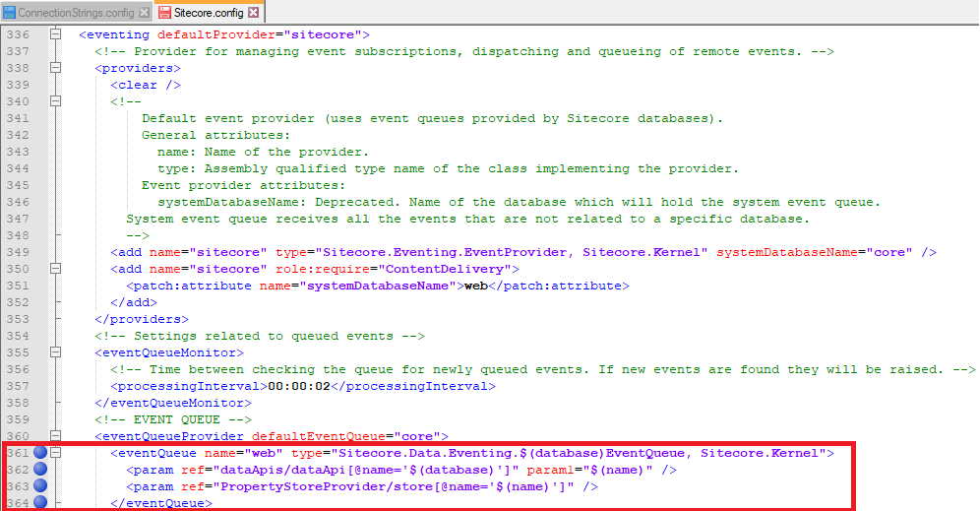Close the Sitecore.config tab
The image size is (980, 511).
[253, 13]
